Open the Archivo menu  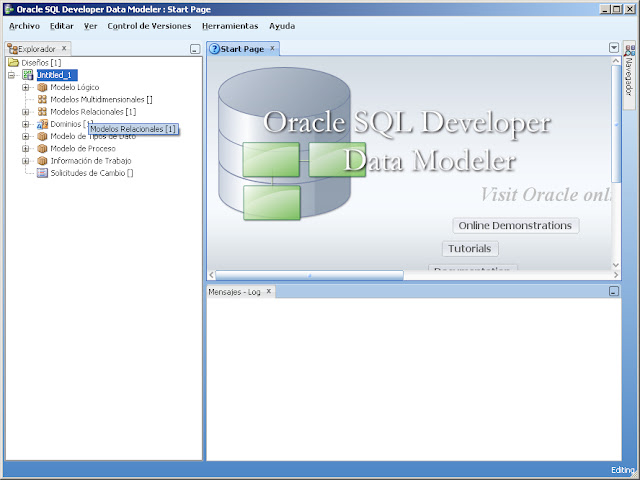click(x=24, y=26)
